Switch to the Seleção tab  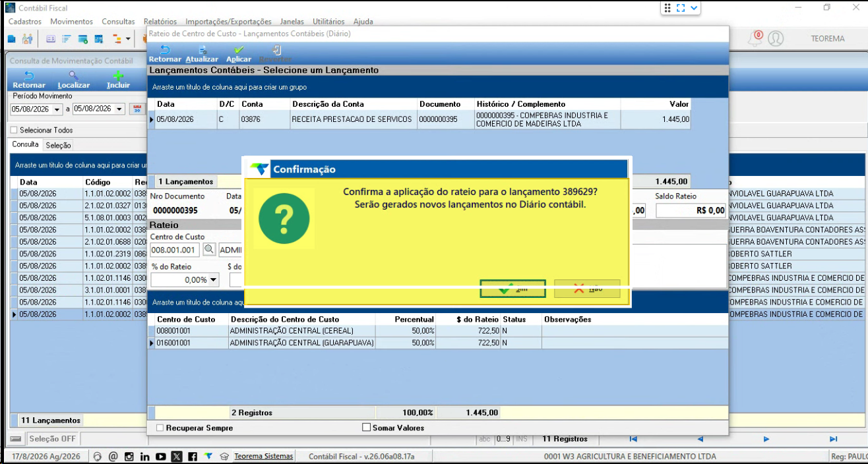coord(59,145)
